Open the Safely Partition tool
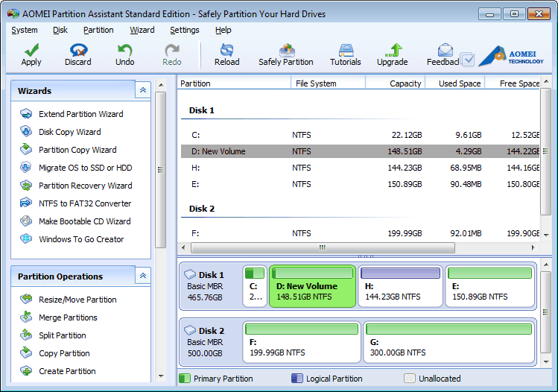Viewport: 558px width, 392px height. click(286, 55)
